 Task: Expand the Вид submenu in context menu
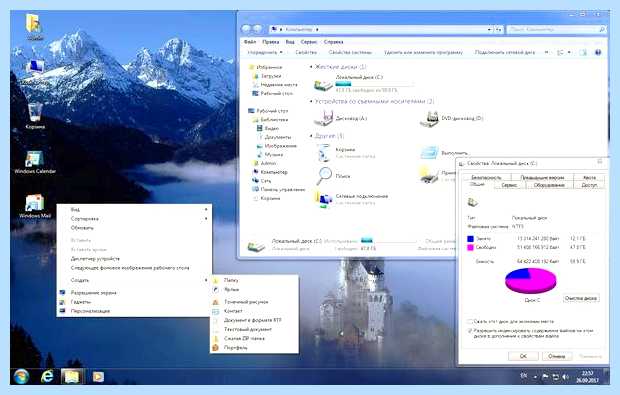pyautogui.click(x=134, y=209)
